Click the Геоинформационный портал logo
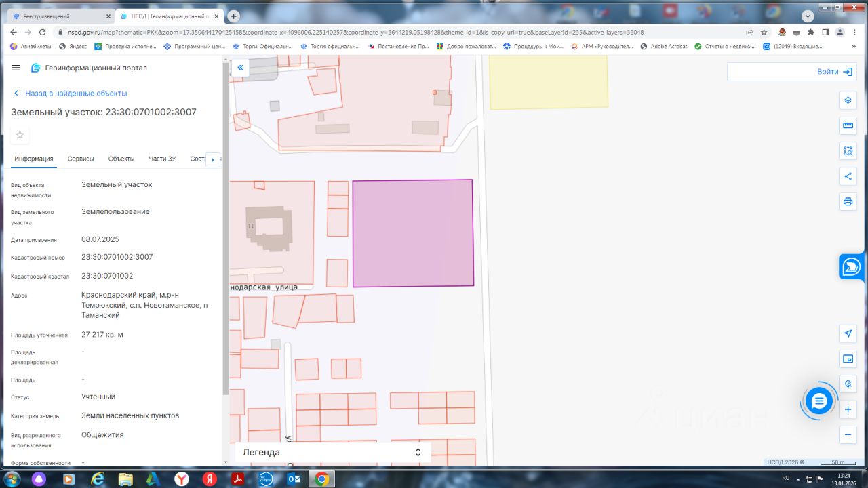 coord(89,68)
